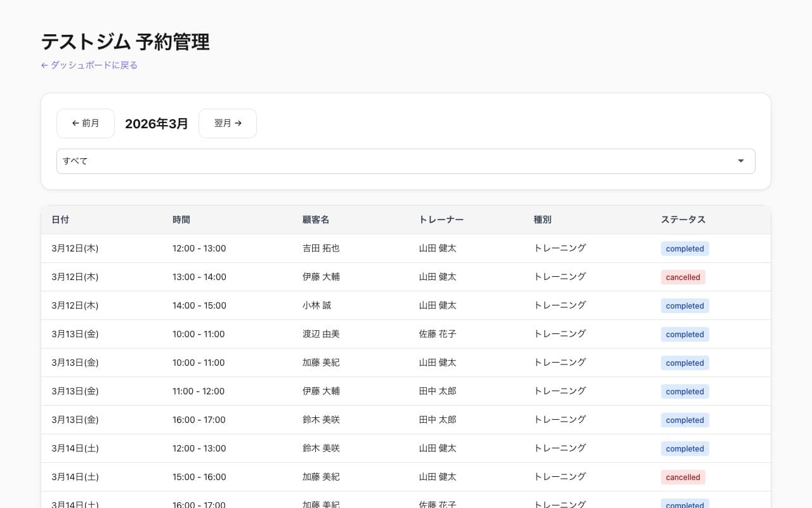Click the 3月13日 16:00 - 17:00 time cell
Screen dimensions: 812x508
pyautogui.click(x=199, y=420)
